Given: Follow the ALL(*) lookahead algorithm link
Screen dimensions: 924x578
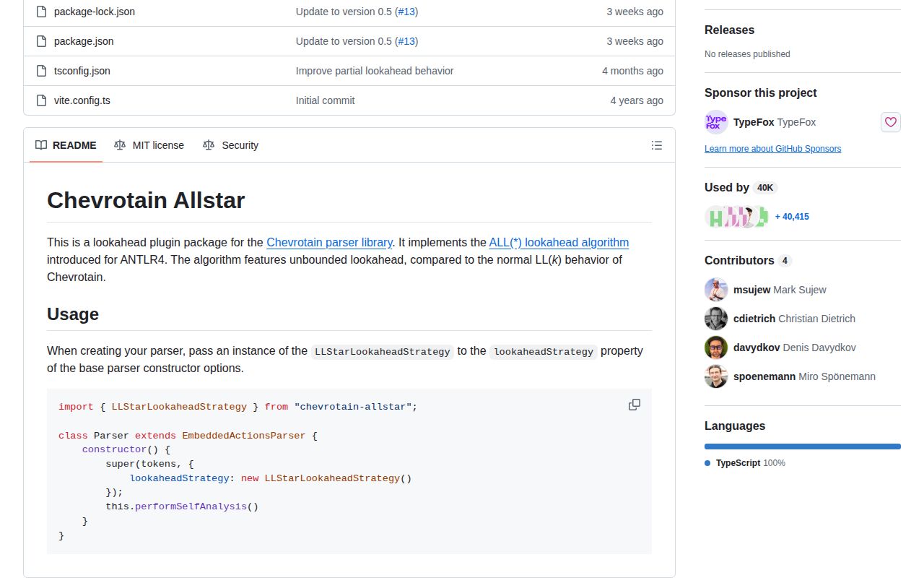Looking at the screenshot, I should 559,243.
